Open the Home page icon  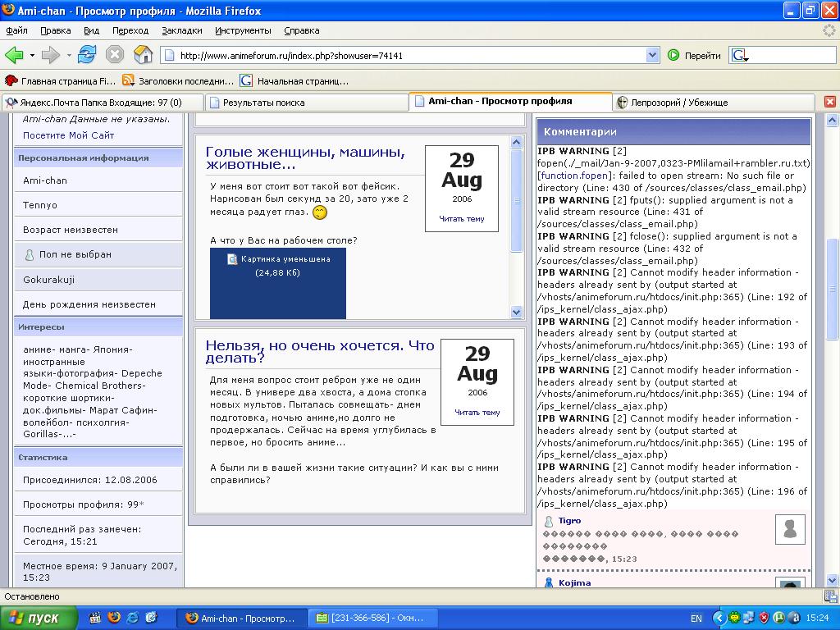coord(143,55)
